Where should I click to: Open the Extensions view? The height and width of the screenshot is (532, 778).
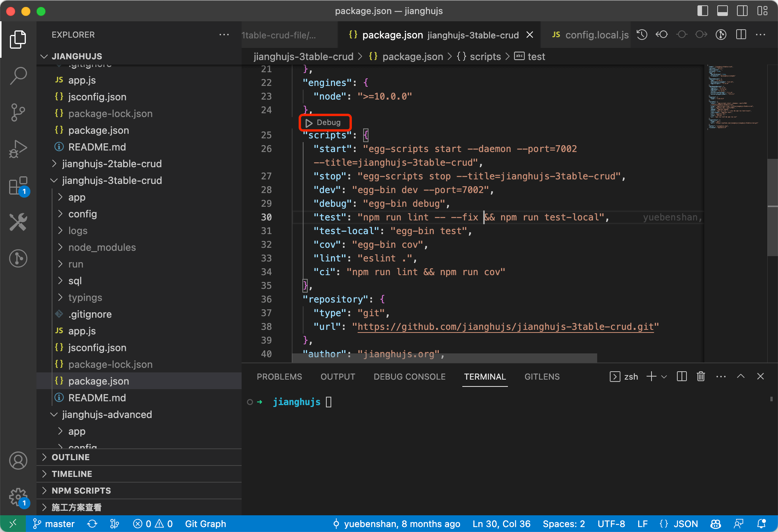18,186
